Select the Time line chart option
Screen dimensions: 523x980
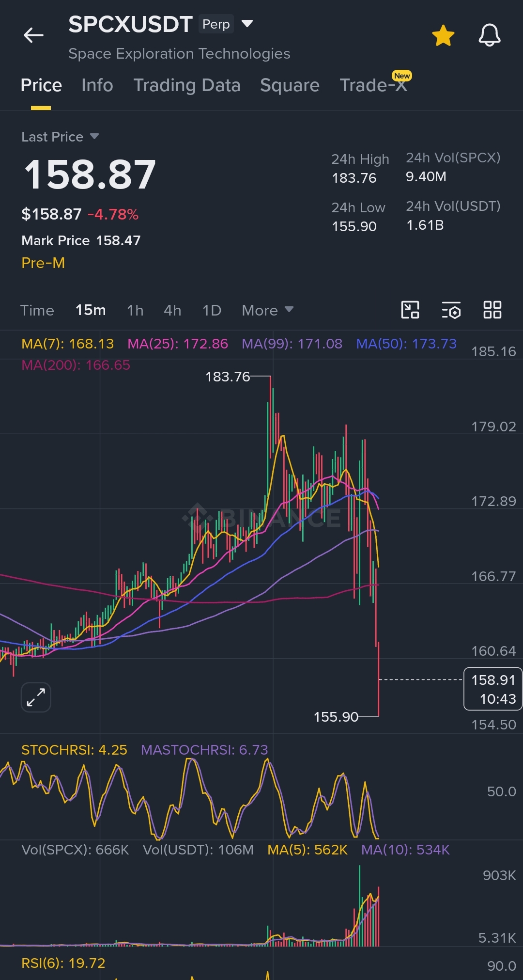click(x=37, y=310)
